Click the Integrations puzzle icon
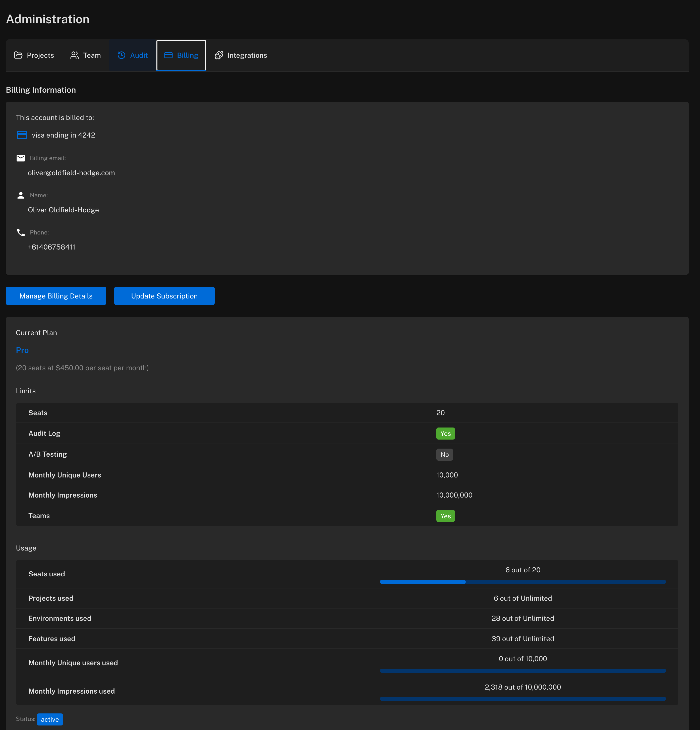Screen dimensions: 700x730 [x=219, y=55]
